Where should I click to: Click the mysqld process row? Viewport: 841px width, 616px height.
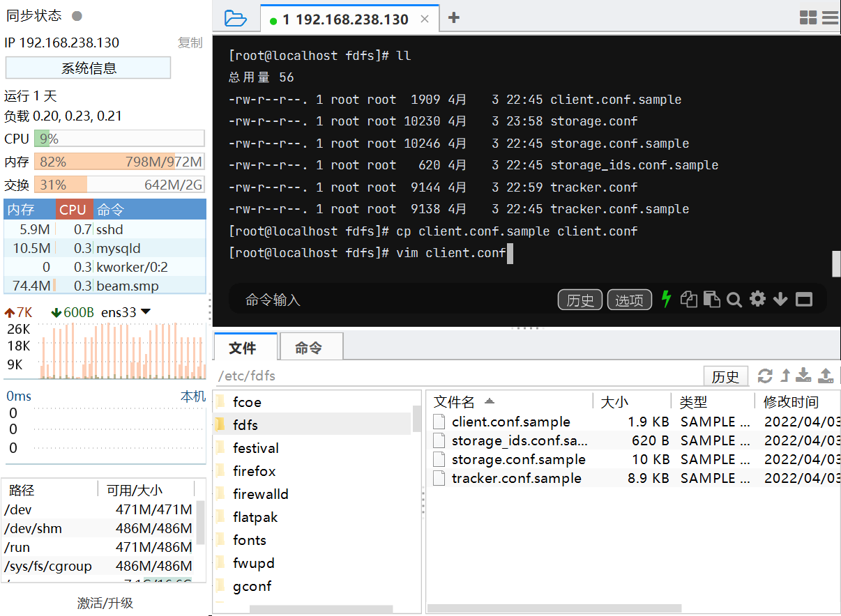tap(105, 248)
